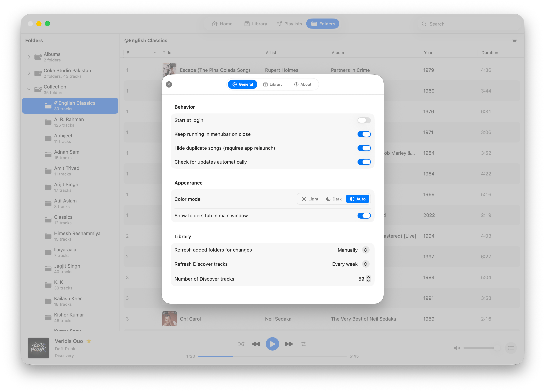
Task: Open Library tab in main toolbar
Action: [x=256, y=24]
